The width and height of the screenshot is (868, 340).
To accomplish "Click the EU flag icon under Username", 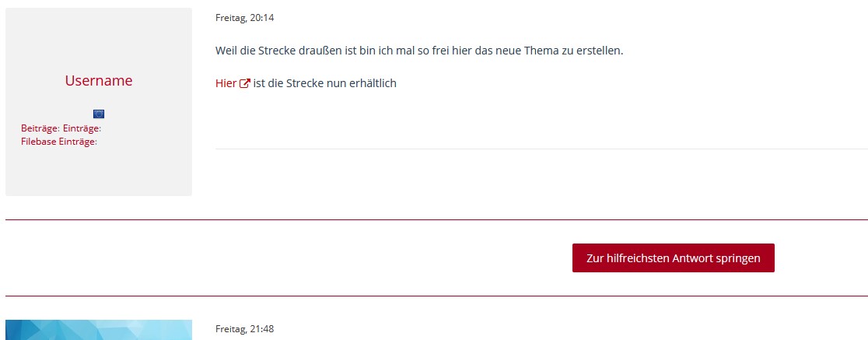I will [99, 114].
